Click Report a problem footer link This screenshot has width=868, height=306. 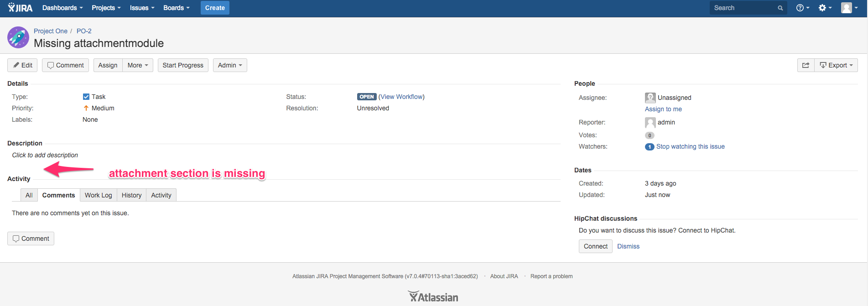(x=551, y=276)
